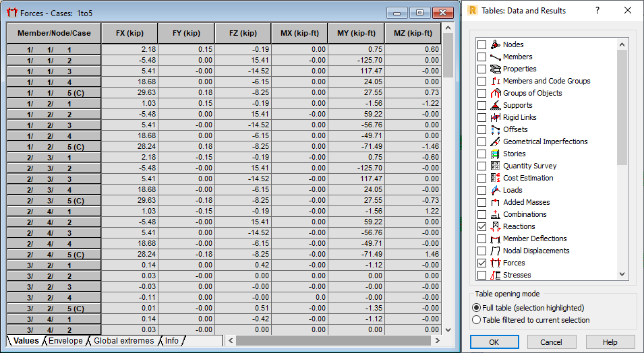Click the Help button
The width and height of the screenshot is (644, 353).
pos(610,342)
